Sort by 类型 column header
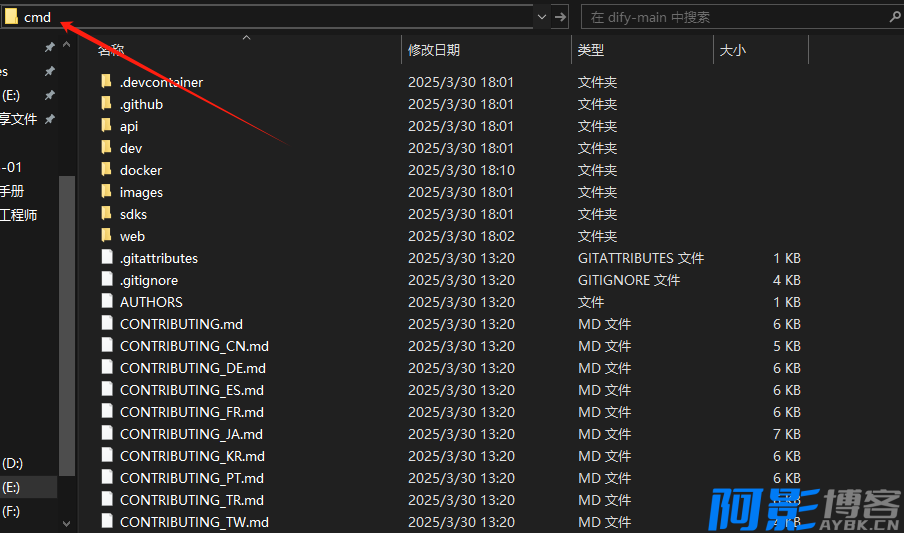The height and width of the screenshot is (533, 904). click(x=591, y=50)
